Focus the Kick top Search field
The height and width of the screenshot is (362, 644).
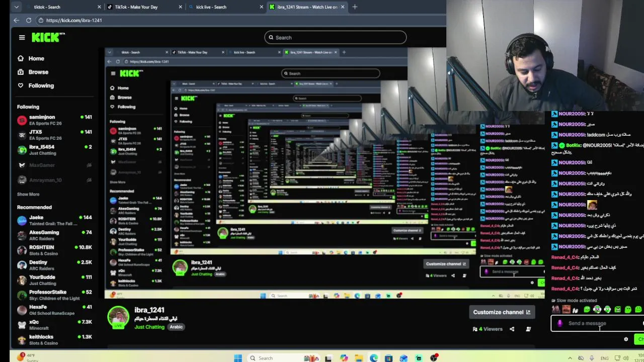point(336,37)
